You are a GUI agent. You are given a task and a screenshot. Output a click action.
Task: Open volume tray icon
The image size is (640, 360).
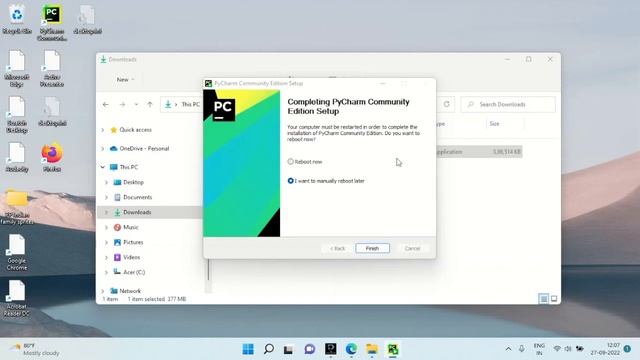(568, 349)
